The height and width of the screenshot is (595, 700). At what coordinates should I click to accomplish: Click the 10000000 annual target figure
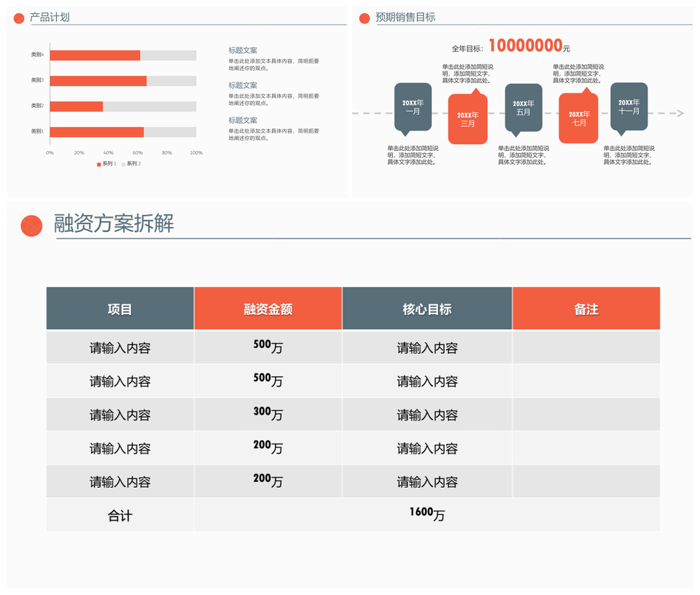click(x=525, y=46)
